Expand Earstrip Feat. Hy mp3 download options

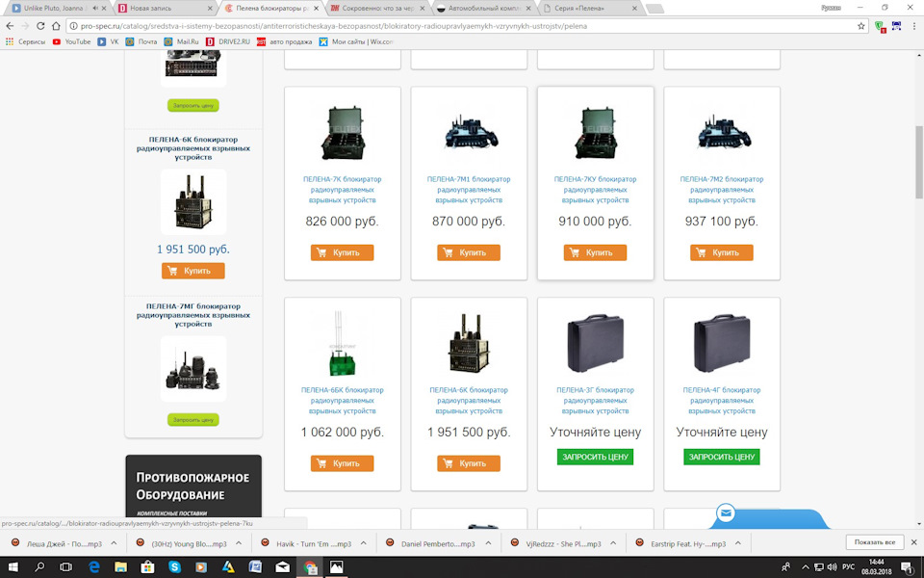738,543
